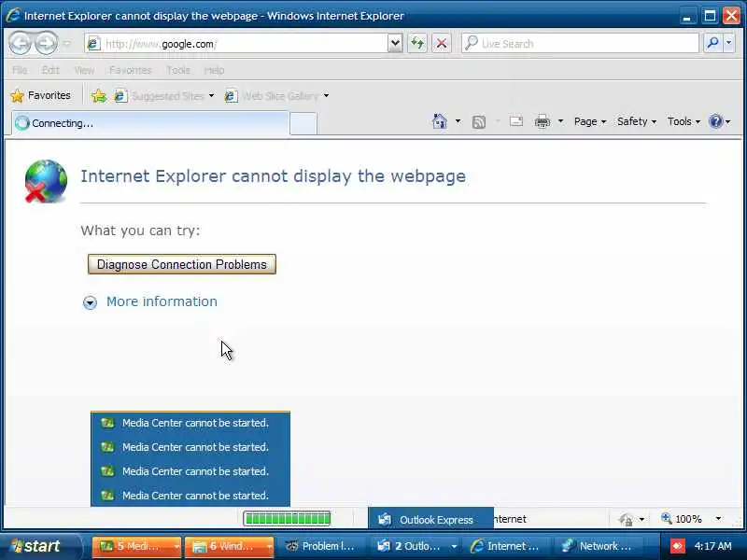Click the Print icon
This screenshot has width=747, height=560.
coord(543,121)
